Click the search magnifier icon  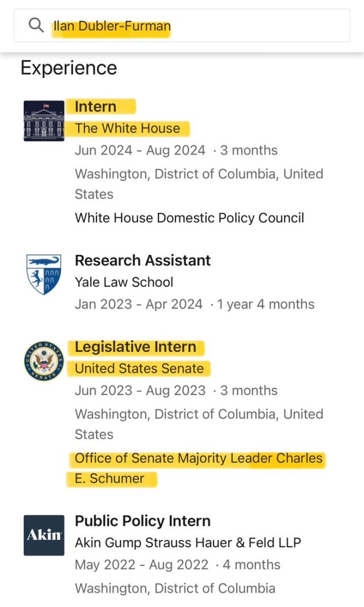click(36, 25)
